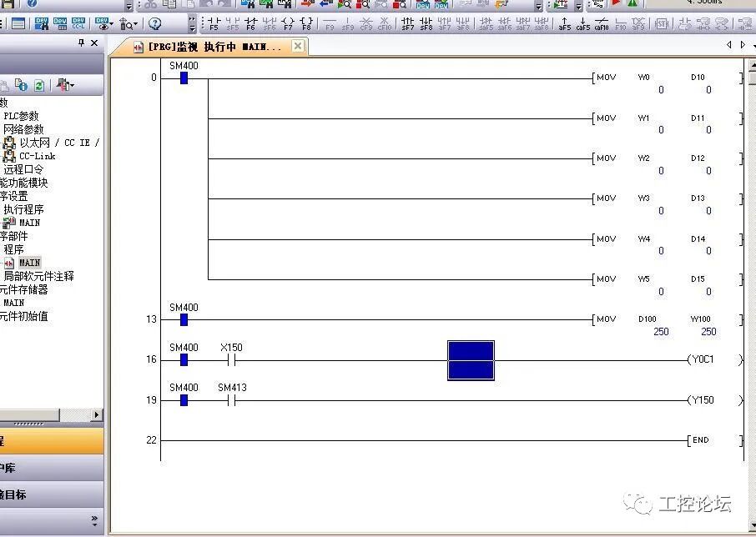
Task: Click the list view window icon
Action: 18,23
